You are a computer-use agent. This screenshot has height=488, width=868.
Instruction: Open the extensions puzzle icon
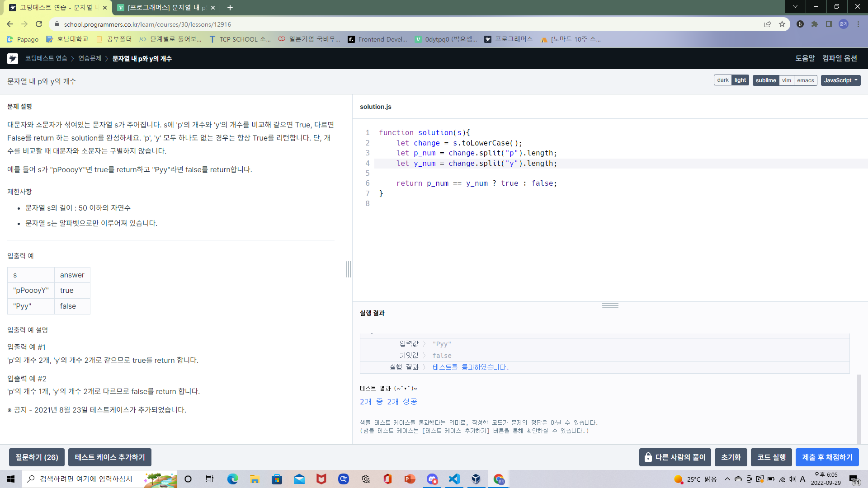pos(815,24)
